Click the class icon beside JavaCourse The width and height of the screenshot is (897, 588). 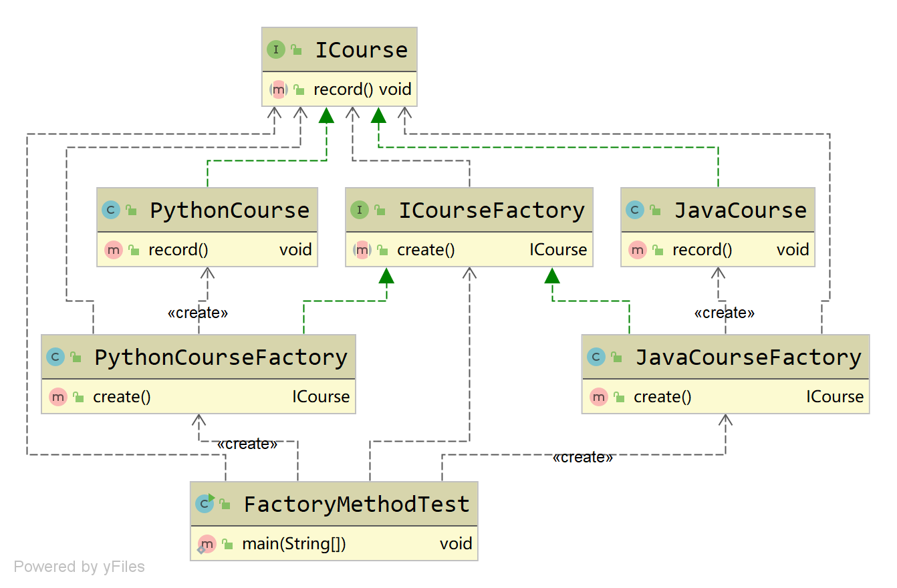point(635,210)
